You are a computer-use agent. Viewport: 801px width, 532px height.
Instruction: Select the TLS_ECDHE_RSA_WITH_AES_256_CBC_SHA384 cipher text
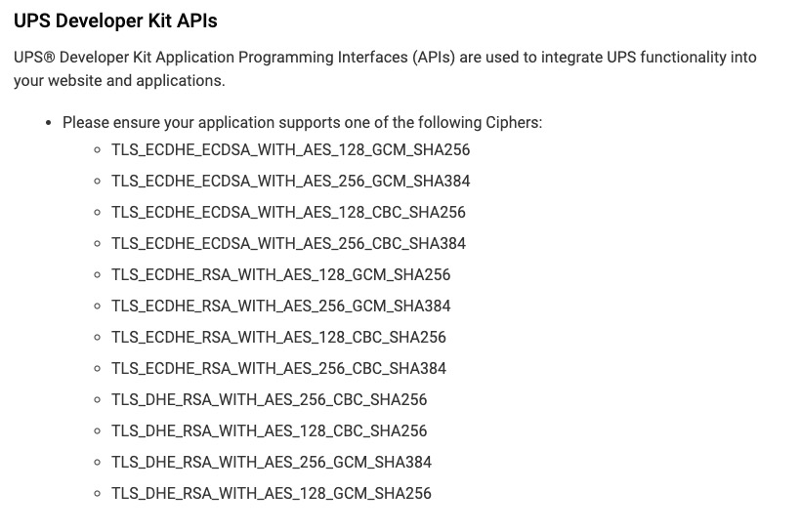[x=278, y=369]
